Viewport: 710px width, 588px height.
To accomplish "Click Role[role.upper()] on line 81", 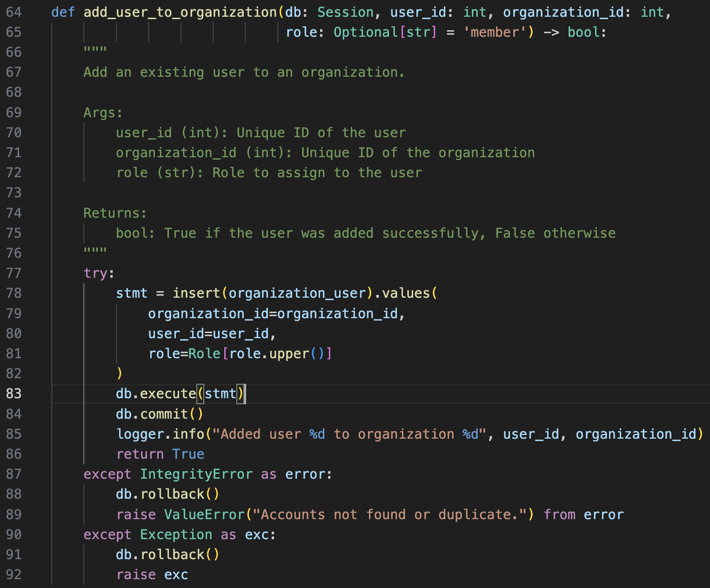I will point(258,353).
